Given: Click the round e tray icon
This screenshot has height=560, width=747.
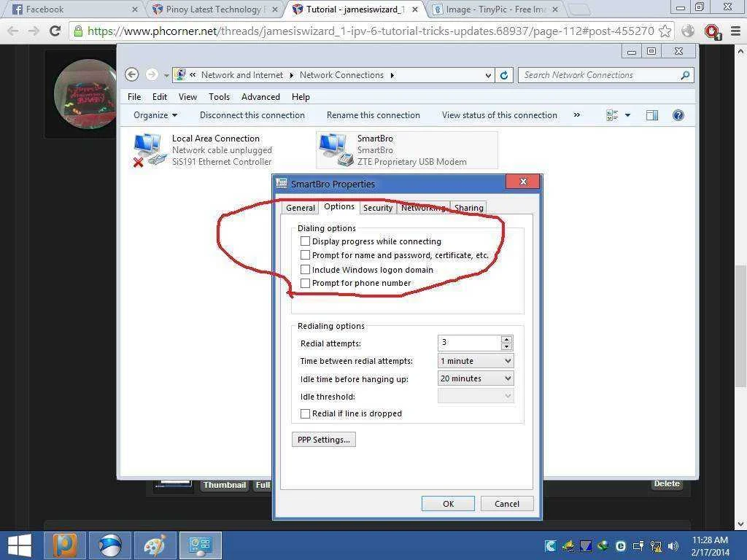Looking at the screenshot, I should click(x=620, y=546).
